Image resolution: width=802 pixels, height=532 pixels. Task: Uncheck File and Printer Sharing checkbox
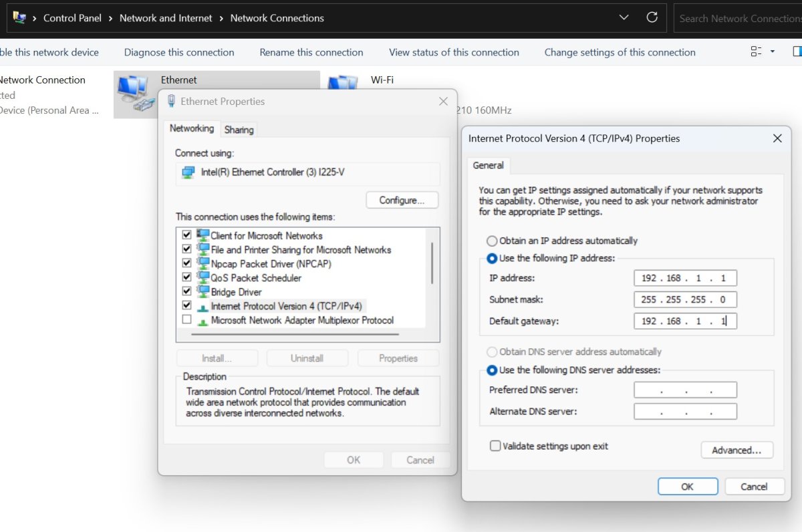(x=186, y=249)
